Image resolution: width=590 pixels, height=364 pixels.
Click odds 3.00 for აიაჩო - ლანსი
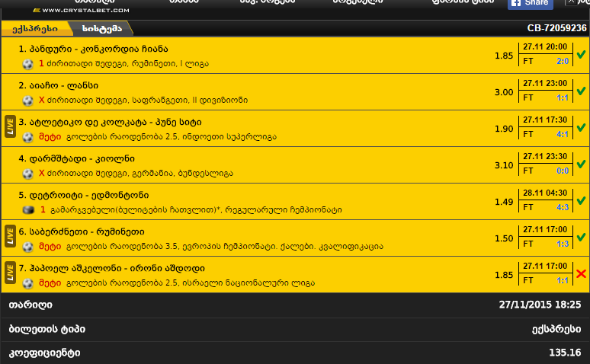(504, 92)
